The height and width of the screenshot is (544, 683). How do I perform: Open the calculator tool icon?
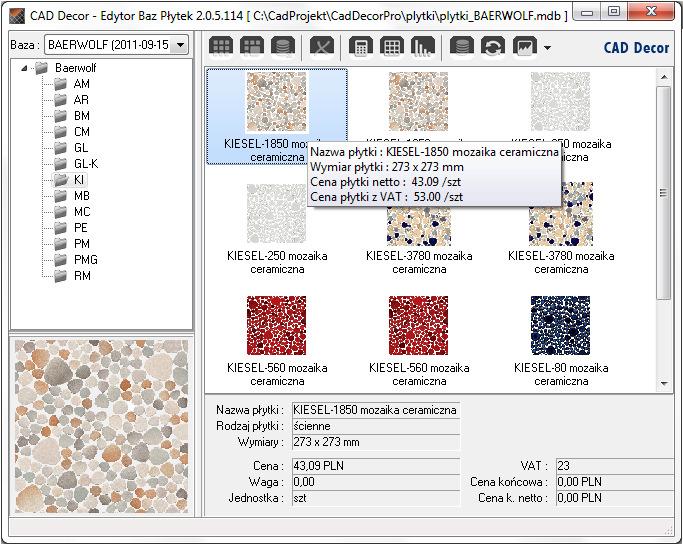(361, 46)
